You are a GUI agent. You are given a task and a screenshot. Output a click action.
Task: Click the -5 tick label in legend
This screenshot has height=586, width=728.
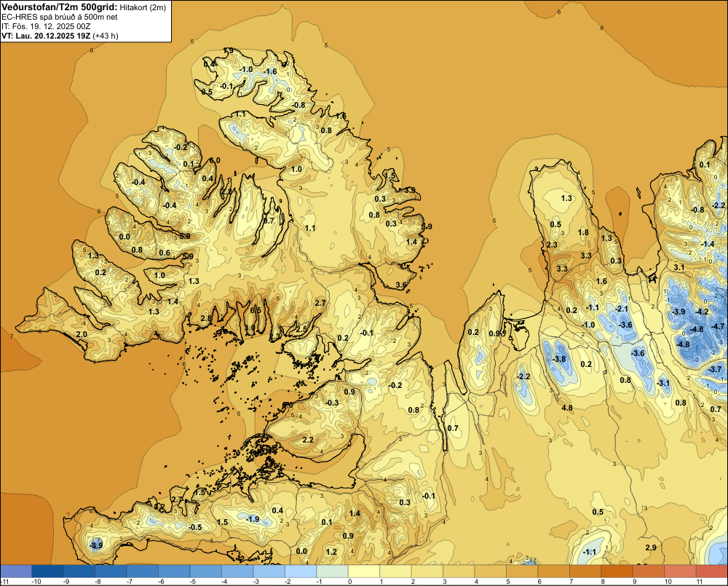[x=194, y=582]
